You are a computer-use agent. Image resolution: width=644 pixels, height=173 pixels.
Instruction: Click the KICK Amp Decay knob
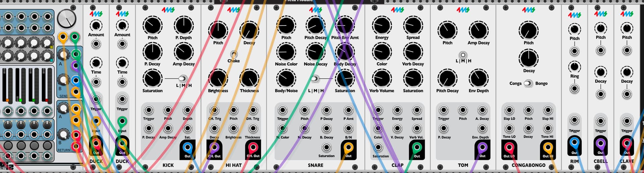(x=183, y=52)
